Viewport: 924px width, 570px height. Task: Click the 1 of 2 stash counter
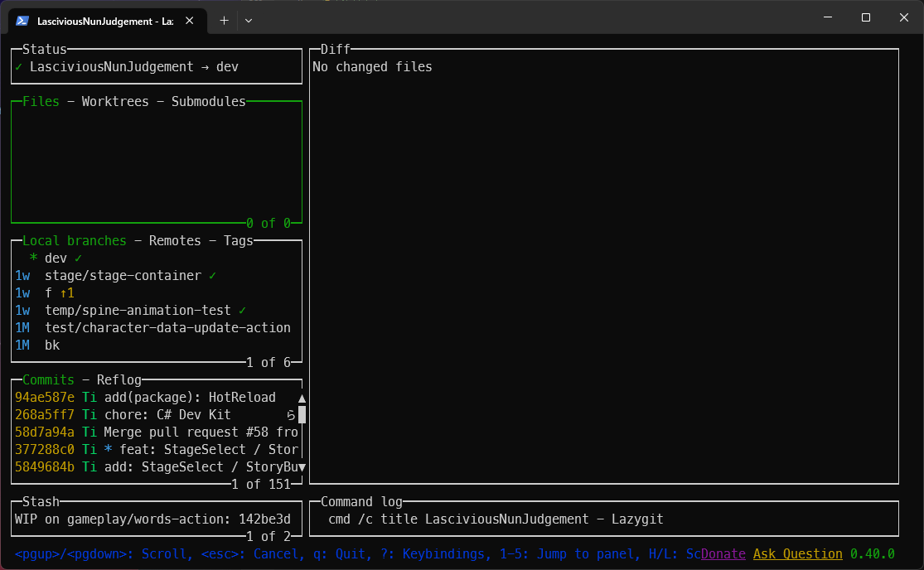(x=268, y=536)
